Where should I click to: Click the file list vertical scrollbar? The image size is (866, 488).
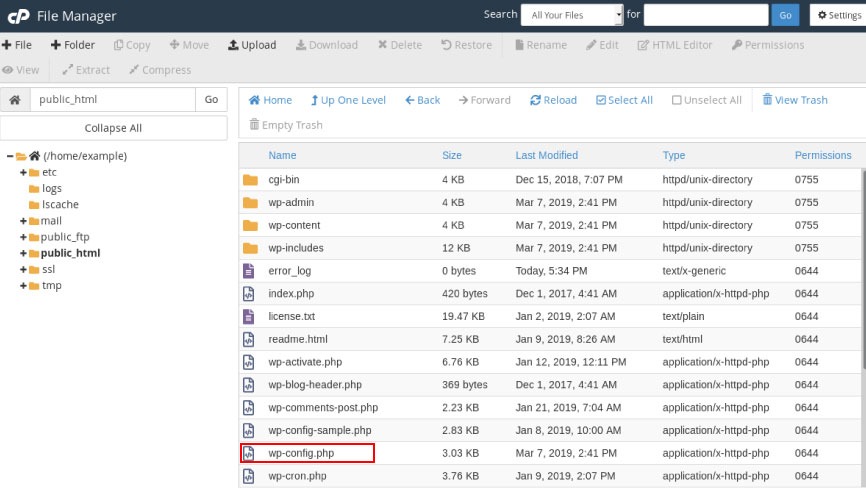pos(863,269)
